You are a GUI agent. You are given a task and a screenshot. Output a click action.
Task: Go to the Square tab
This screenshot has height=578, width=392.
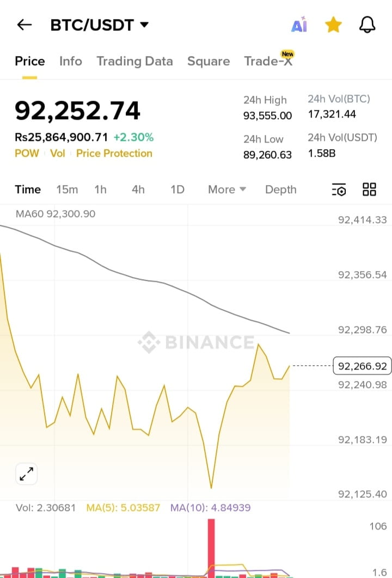pyautogui.click(x=209, y=61)
